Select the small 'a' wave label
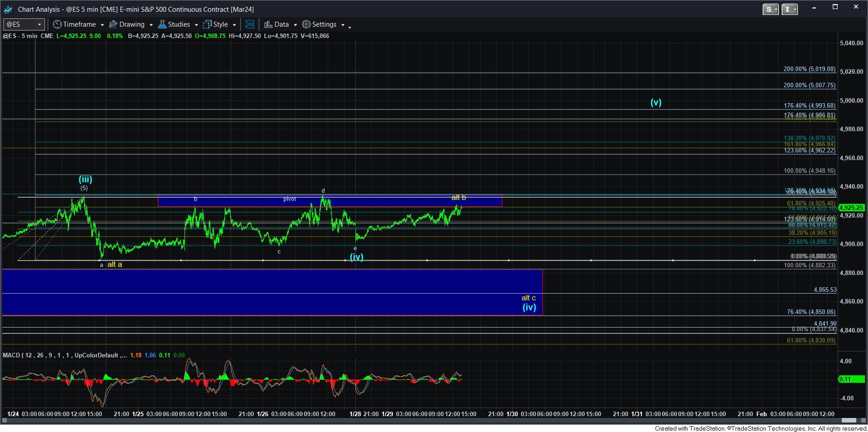The height and width of the screenshot is (432, 868). click(x=101, y=265)
